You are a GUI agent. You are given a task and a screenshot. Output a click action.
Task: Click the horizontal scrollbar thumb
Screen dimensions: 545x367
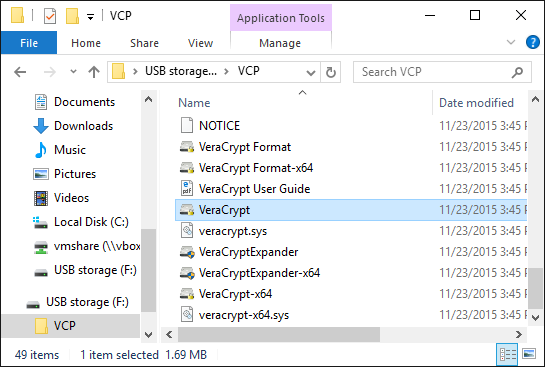click(x=279, y=335)
